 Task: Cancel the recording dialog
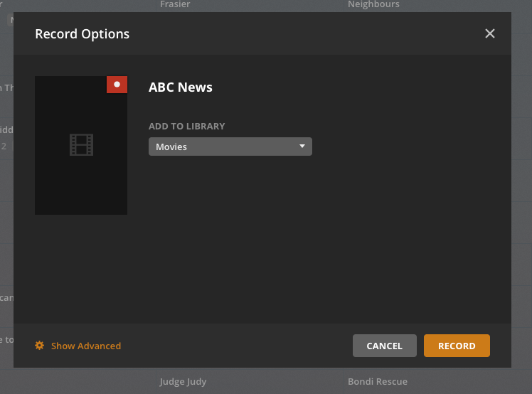click(384, 346)
